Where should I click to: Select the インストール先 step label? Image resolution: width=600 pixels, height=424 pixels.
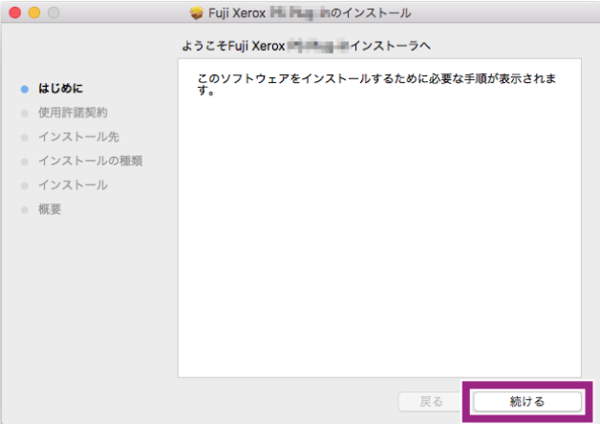pyautogui.click(x=78, y=137)
